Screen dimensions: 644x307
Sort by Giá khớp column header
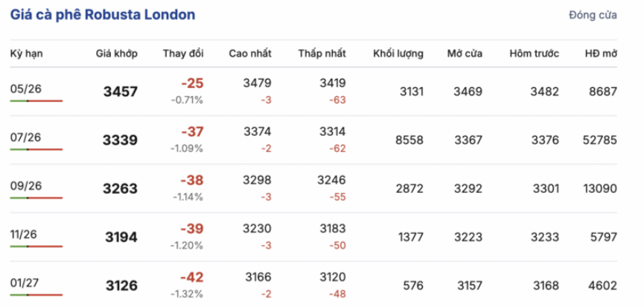click(x=117, y=54)
